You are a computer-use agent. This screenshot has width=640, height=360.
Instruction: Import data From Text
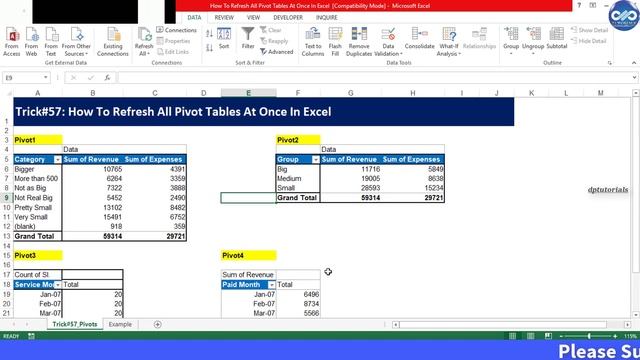51,42
